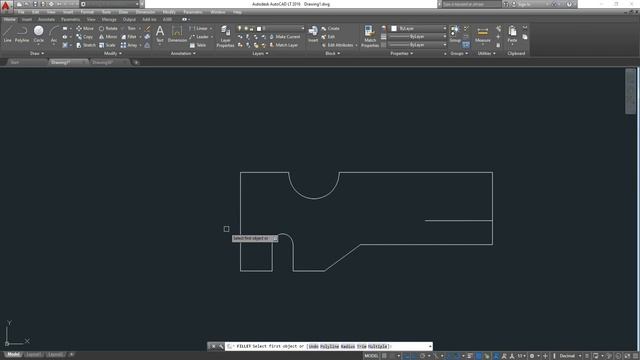Open the Output ribbon tab
This screenshot has height=360, width=640.
[x=129, y=19]
